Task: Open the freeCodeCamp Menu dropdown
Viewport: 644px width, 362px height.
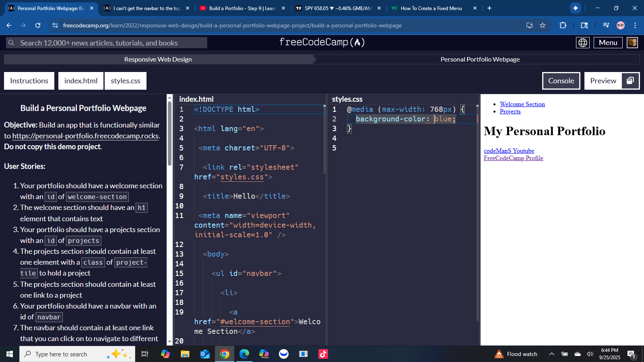Action: (608, 42)
